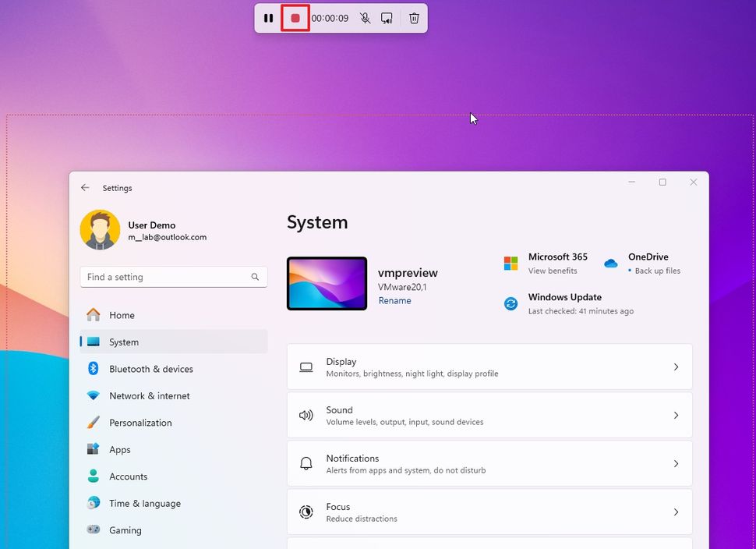Toggle system audio capture in recording toolbar
This screenshot has width=756, height=549.
coord(387,17)
